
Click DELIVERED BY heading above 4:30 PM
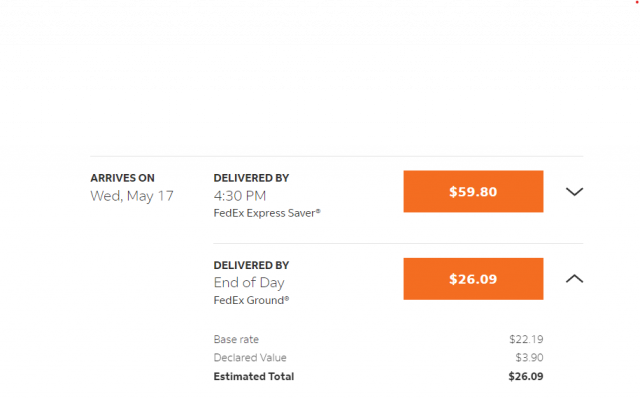[x=251, y=178]
